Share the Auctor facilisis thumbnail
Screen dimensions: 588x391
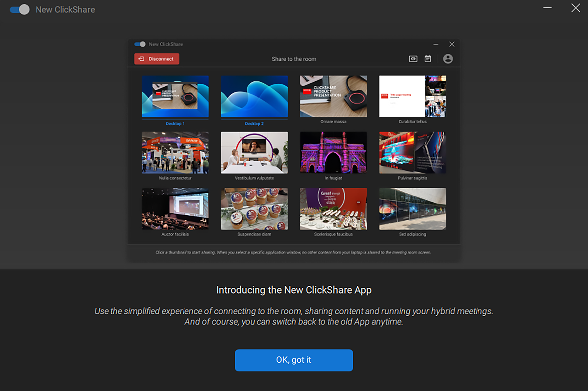tap(175, 209)
